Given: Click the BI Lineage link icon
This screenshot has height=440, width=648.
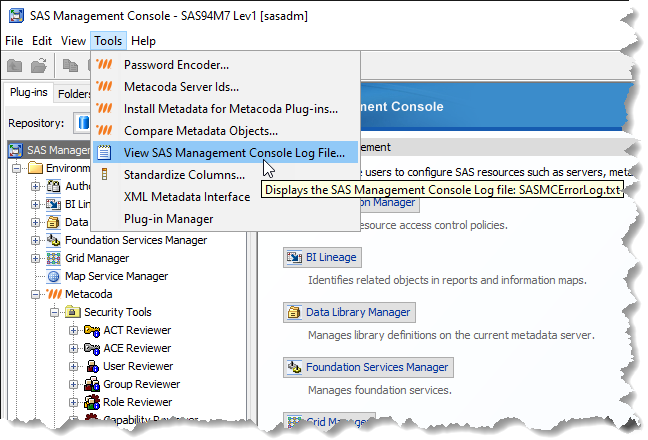Looking at the screenshot, I should point(294,257).
